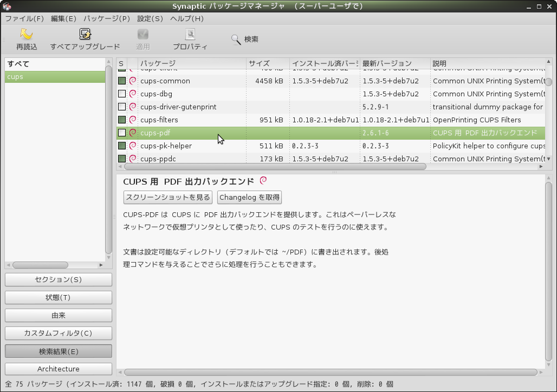Image resolution: width=557 pixels, height=392 pixels.
Task: Sort by the 説明 column header
Action: [x=488, y=63]
